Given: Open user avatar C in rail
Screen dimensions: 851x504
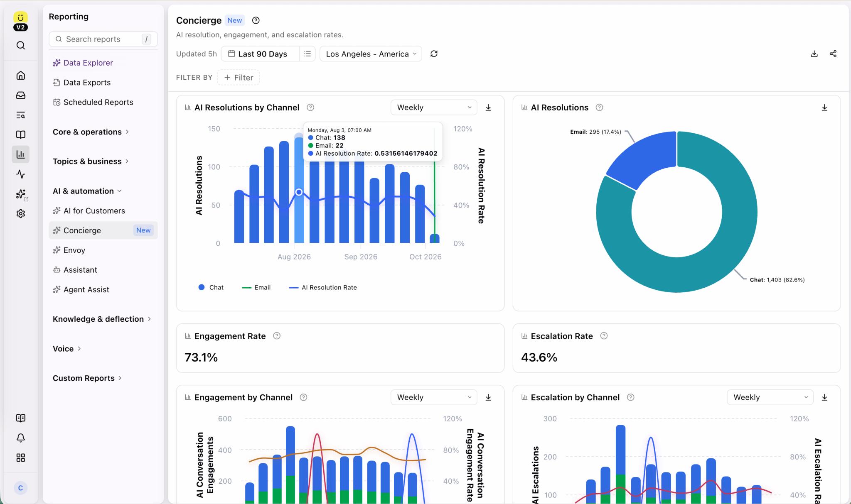Looking at the screenshot, I should [x=20, y=488].
